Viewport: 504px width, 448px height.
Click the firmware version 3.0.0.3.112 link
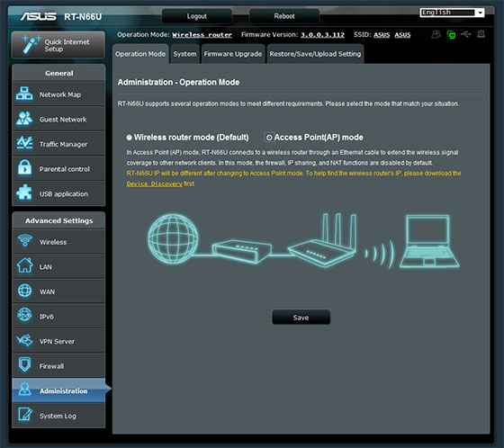322,35
